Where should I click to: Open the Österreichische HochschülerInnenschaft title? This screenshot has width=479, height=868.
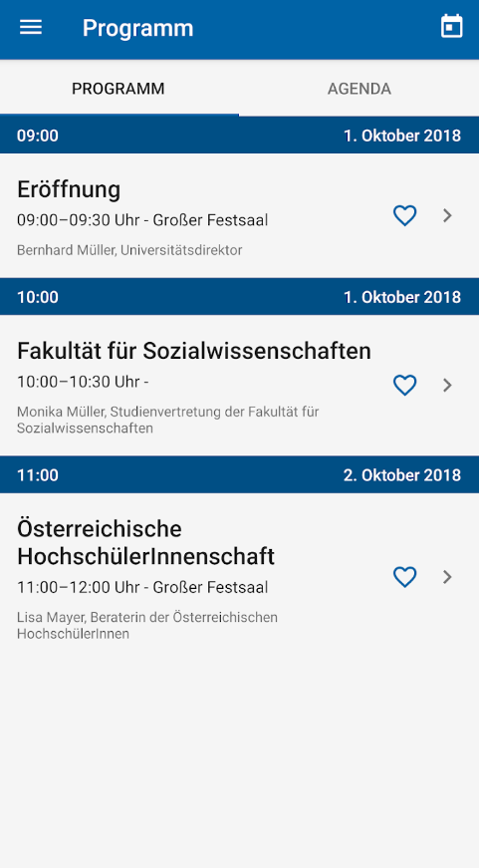145,542
